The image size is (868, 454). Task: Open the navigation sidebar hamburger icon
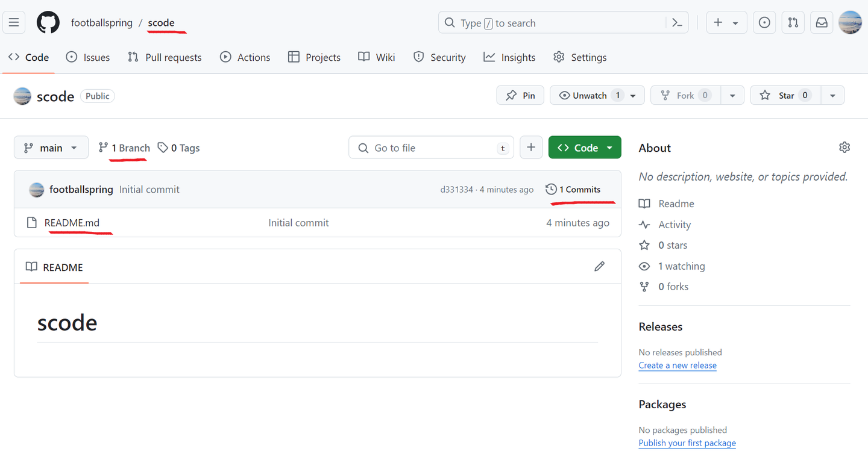click(x=13, y=22)
